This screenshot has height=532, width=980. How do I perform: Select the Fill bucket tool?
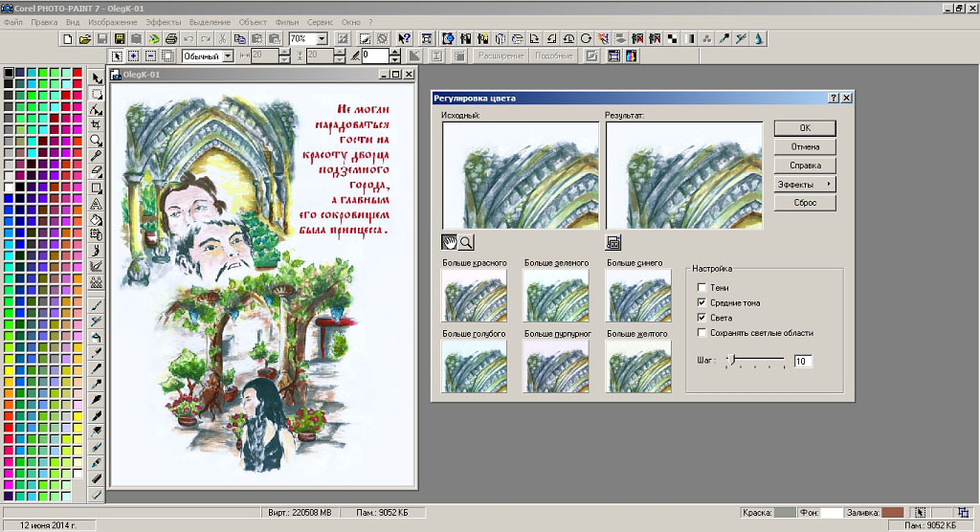tap(97, 219)
